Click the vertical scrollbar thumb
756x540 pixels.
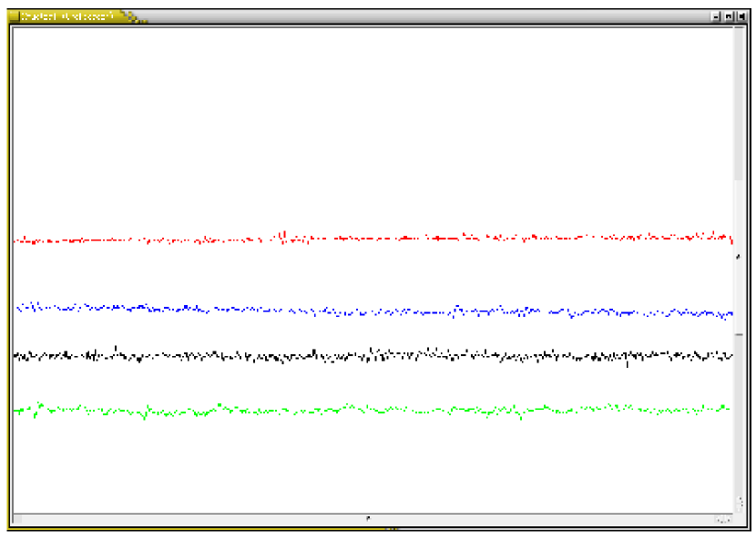739,257
